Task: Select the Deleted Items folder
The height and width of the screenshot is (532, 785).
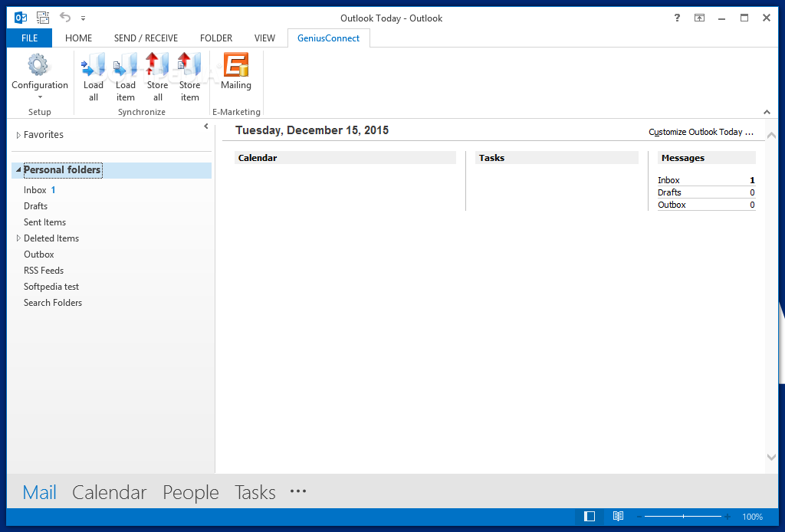Action: 51,238
